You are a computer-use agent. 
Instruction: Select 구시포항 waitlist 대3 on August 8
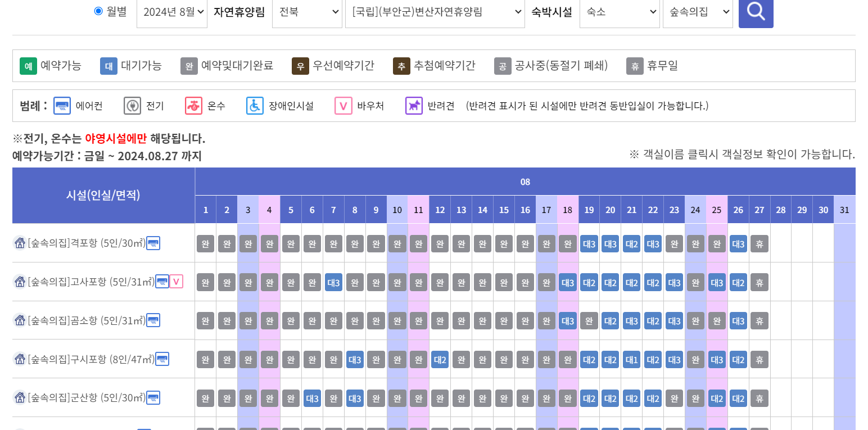coord(355,360)
